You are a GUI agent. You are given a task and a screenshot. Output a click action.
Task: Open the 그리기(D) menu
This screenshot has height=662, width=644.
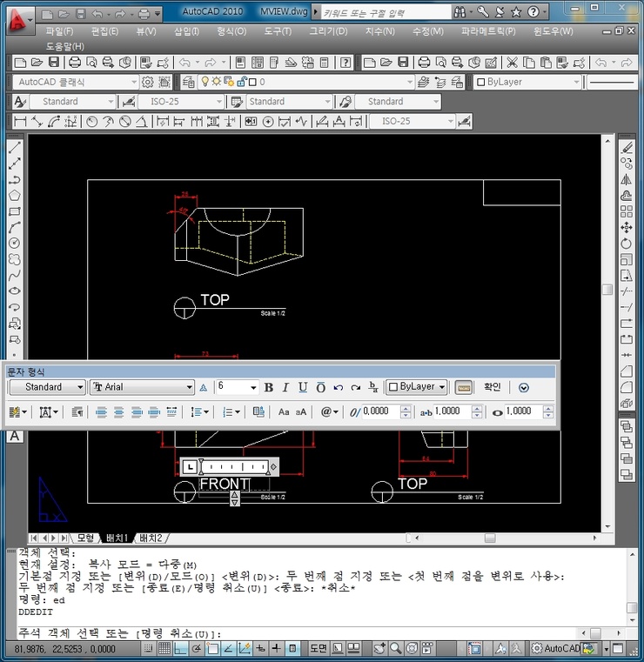328,31
